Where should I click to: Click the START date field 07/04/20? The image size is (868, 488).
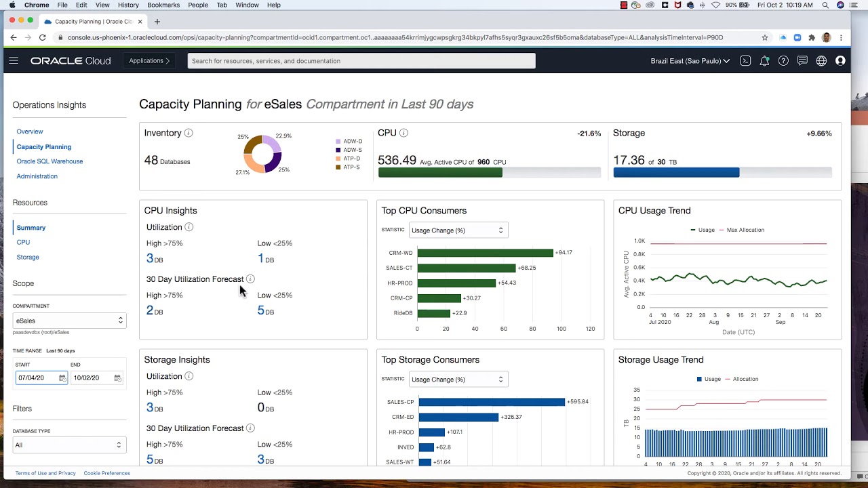(41, 378)
